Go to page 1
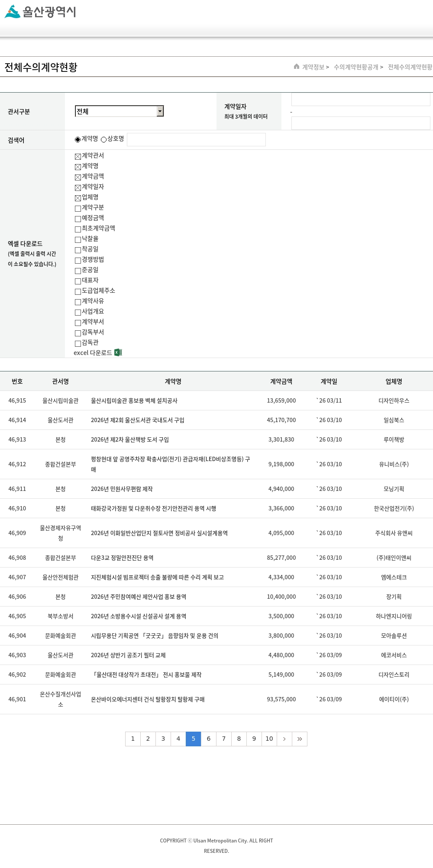The height and width of the screenshot is (868, 433). point(133,739)
